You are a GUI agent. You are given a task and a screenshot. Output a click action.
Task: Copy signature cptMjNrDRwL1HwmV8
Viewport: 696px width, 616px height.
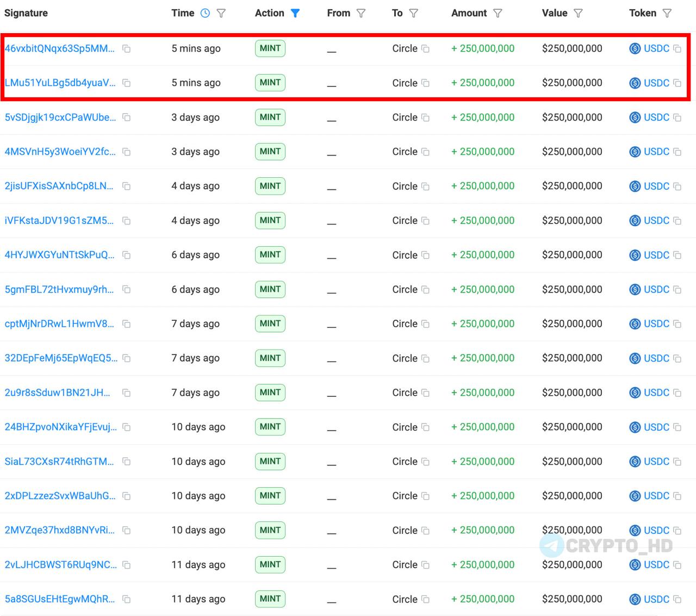click(126, 323)
